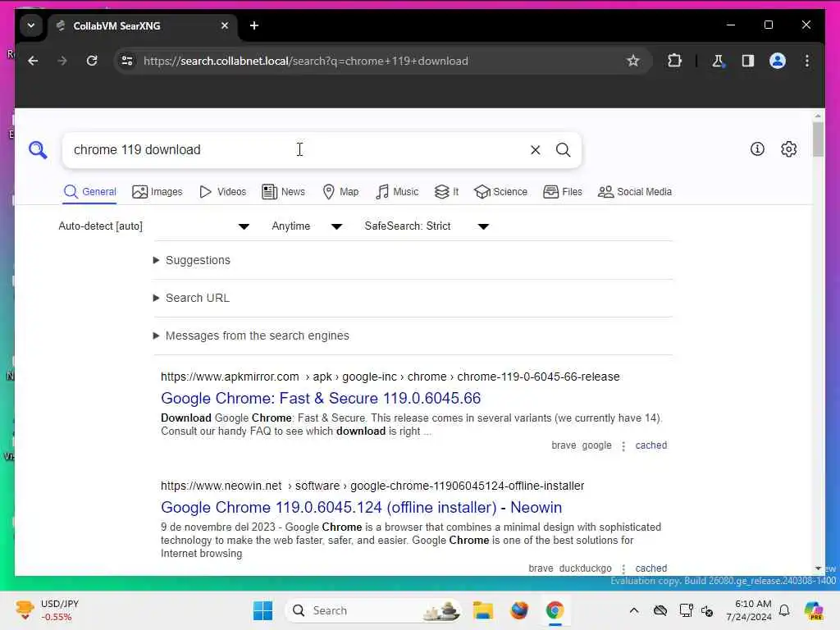Select the General category tab
840x630 pixels.
pos(89,192)
